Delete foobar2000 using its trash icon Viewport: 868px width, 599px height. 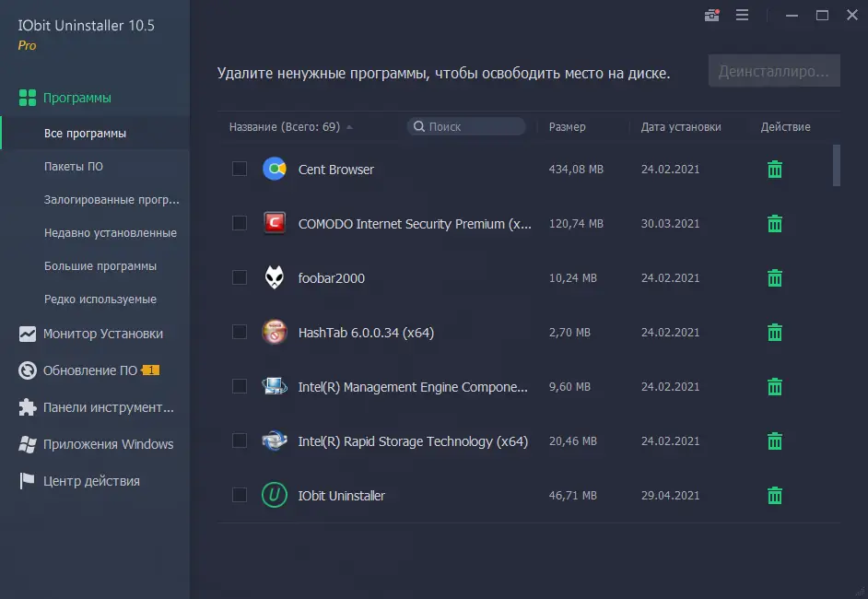pyautogui.click(x=775, y=278)
